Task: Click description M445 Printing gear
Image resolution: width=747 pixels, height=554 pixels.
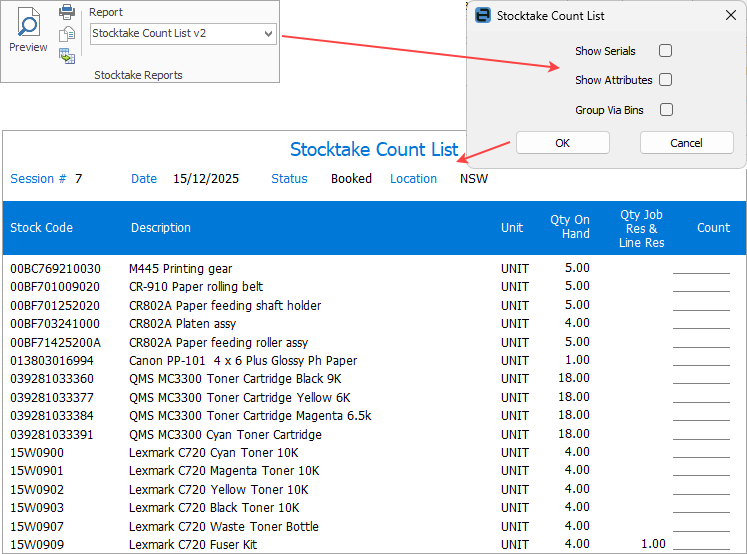Action: (181, 269)
